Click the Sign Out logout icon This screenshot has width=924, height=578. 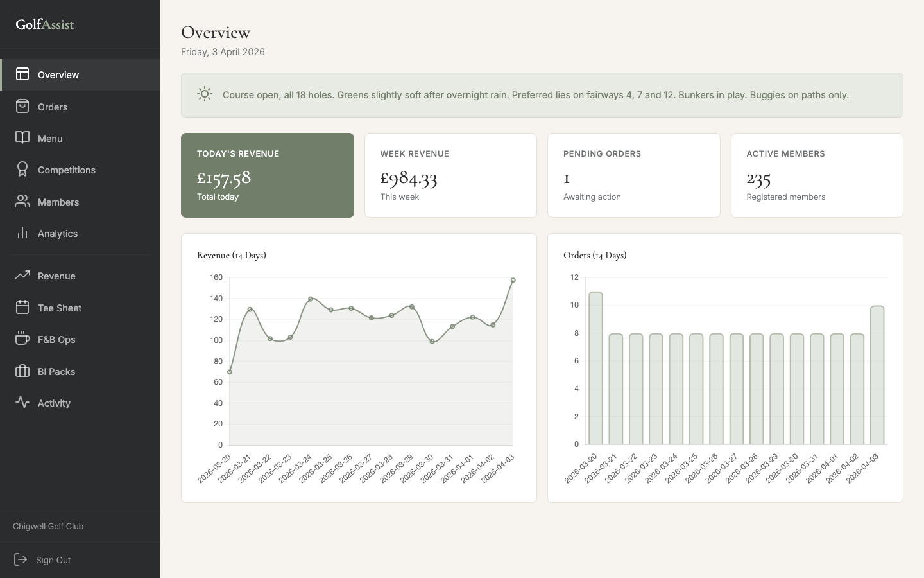click(21, 559)
